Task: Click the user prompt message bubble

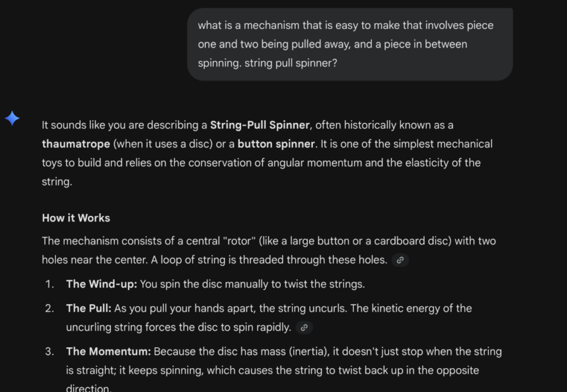Action: click(x=350, y=44)
